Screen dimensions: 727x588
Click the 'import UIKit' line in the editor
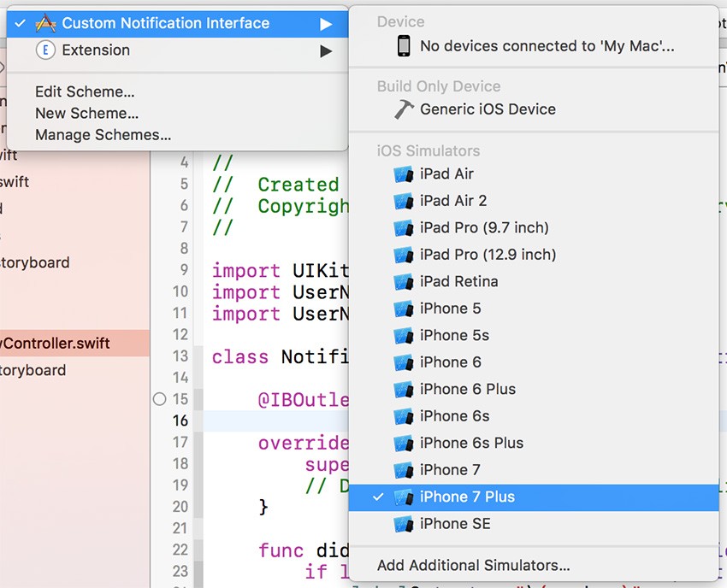click(280, 271)
